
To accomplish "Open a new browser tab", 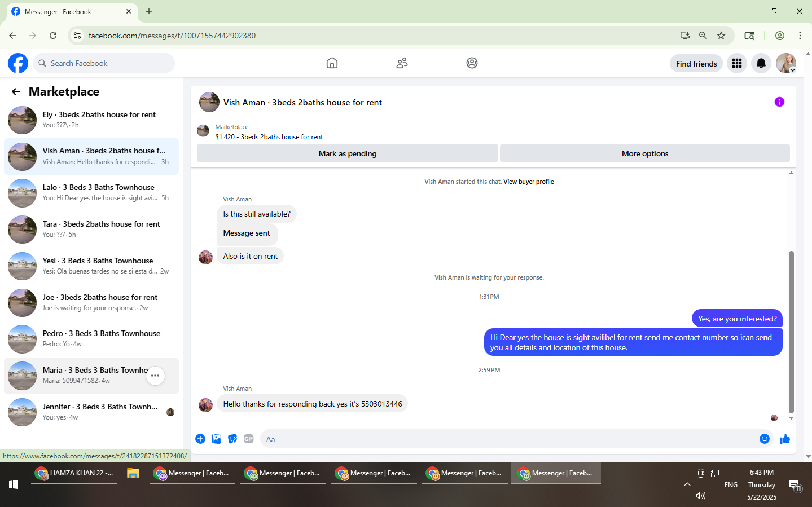I will coord(149,11).
